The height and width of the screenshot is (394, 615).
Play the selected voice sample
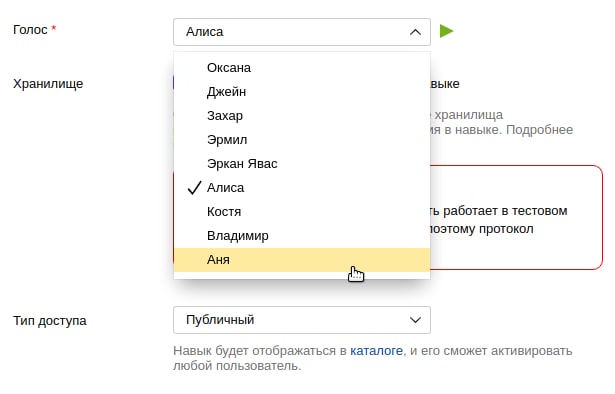[x=446, y=31]
